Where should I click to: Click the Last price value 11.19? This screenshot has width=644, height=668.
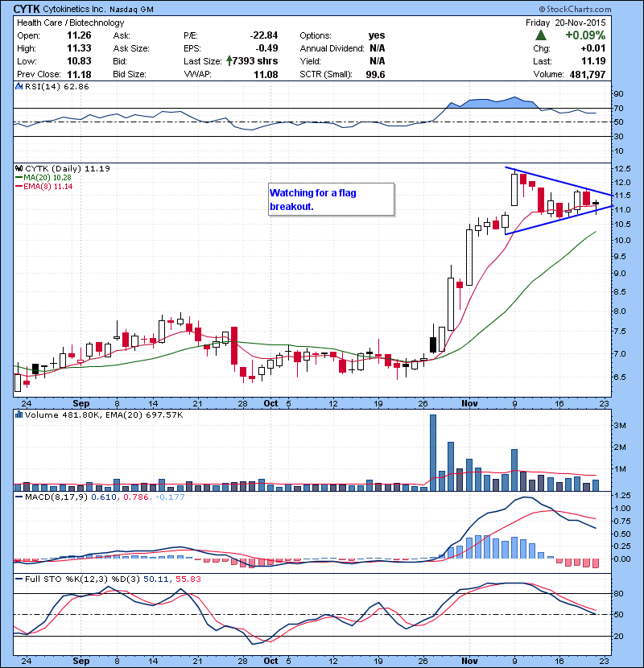click(593, 61)
